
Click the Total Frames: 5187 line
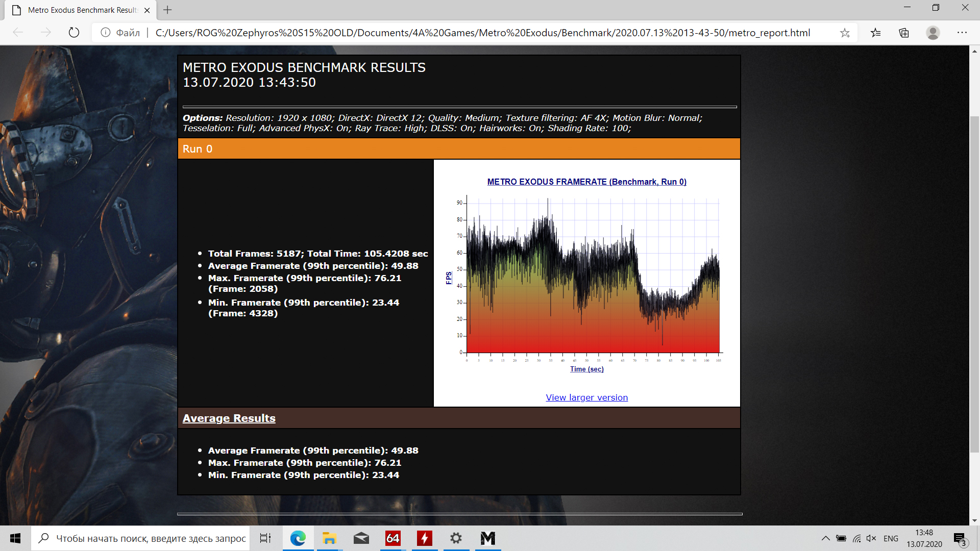click(318, 254)
